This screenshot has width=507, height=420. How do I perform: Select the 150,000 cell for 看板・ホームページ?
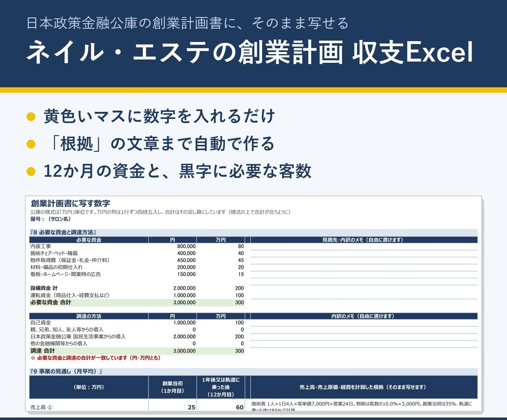[186, 274]
